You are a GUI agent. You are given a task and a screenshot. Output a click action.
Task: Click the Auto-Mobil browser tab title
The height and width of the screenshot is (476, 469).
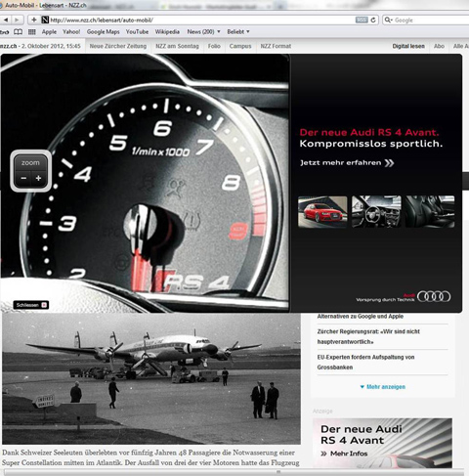(x=46, y=6)
